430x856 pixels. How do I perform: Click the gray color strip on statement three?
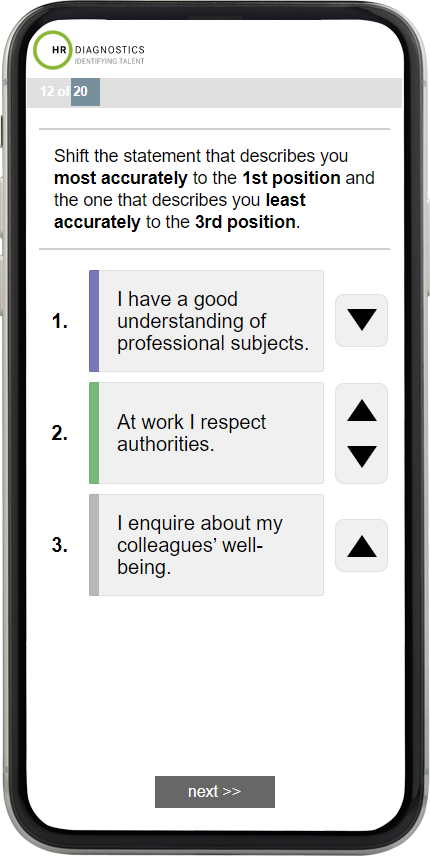(x=94, y=545)
